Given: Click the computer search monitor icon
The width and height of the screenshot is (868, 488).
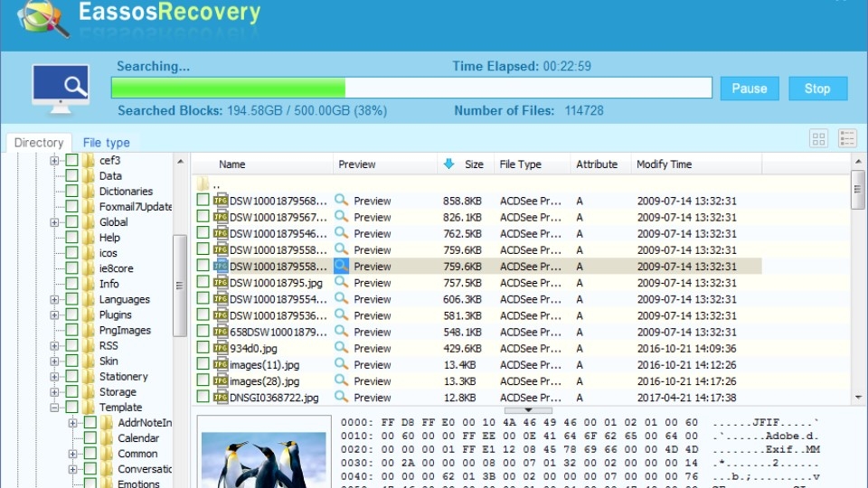Looking at the screenshot, I should pyautogui.click(x=61, y=89).
